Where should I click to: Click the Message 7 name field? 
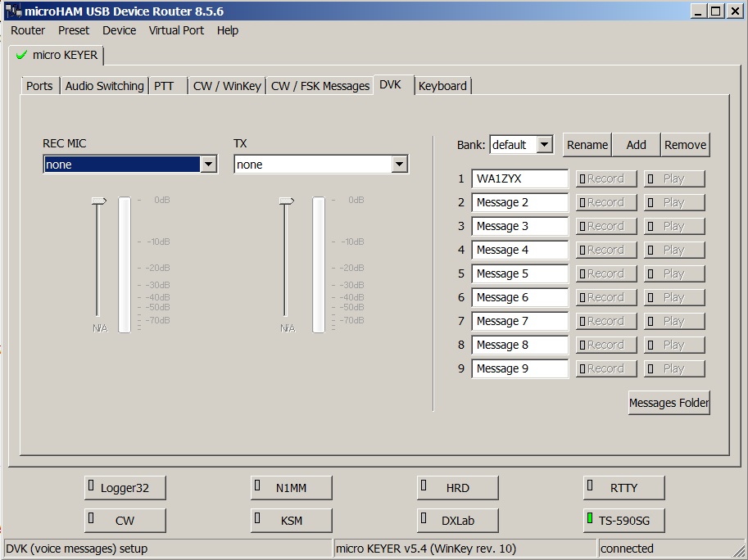tap(519, 321)
